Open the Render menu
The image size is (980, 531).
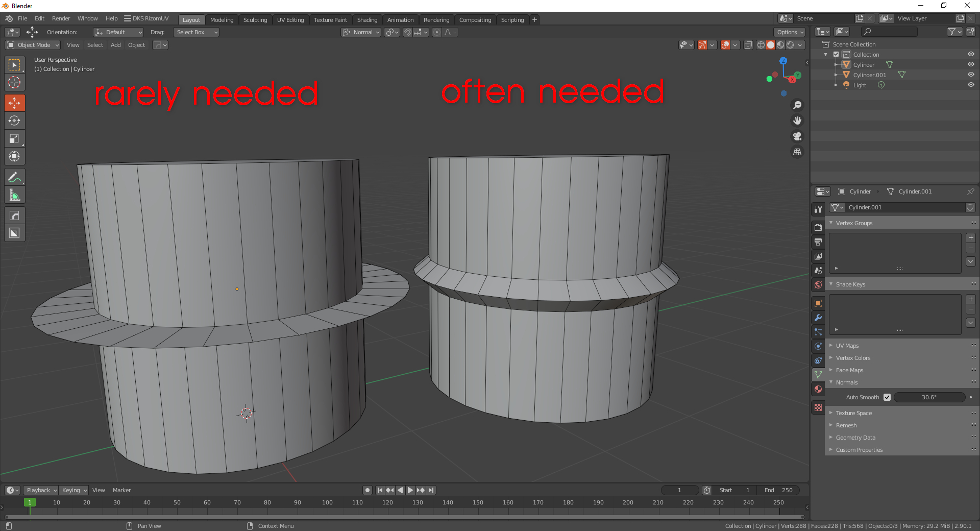(61, 18)
